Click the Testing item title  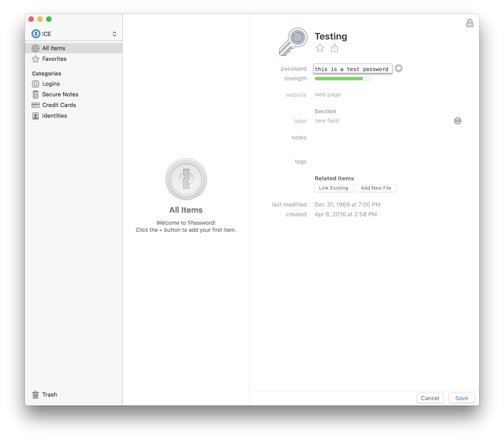331,36
